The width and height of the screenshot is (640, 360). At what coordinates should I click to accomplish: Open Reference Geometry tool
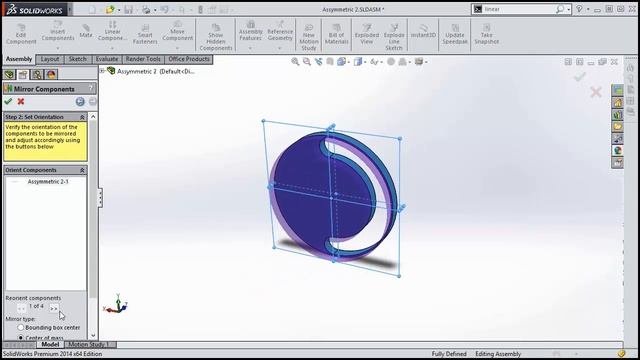(x=280, y=32)
